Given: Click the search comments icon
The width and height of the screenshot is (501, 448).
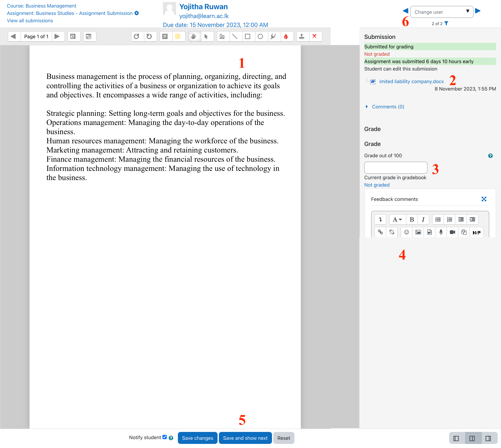Looking at the screenshot, I should (x=73, y=36).
